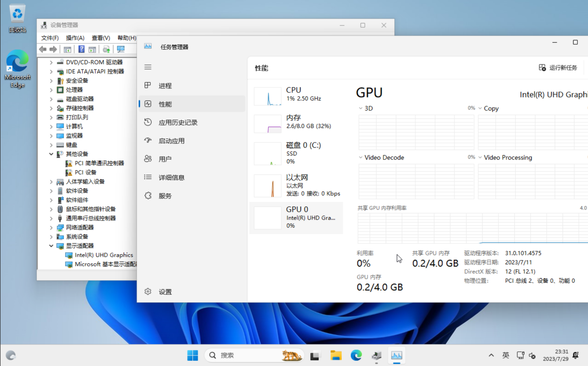The image size is (588, 366).
Task: Open Task Manager settings gear
Action: 148,292
